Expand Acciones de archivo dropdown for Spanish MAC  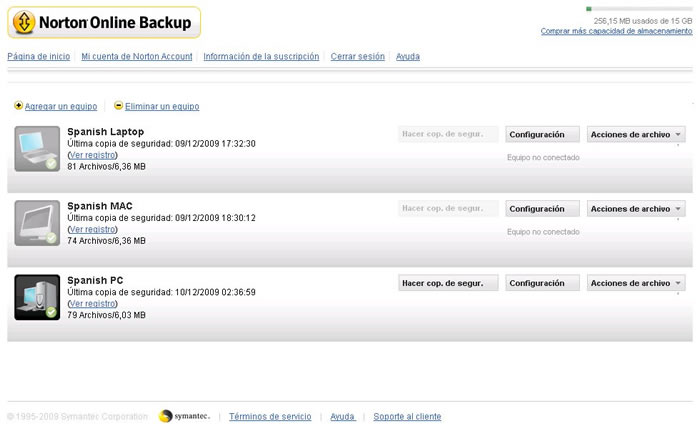point(636,208)
